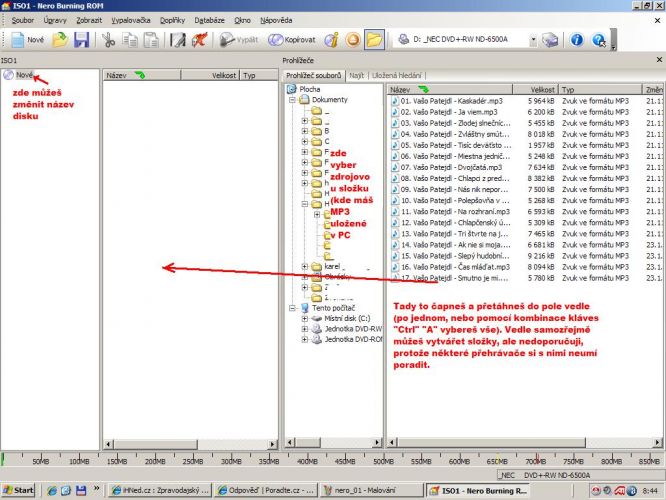Select the karel folder
Viewport: 666px width, 500px height.
coord(332,266)
